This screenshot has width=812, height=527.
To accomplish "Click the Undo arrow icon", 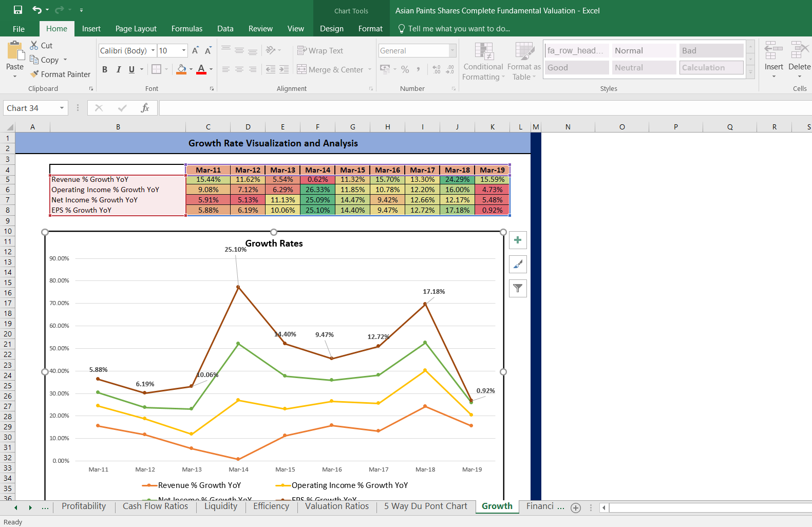I will pyautogui.click(x=36, y=10).
